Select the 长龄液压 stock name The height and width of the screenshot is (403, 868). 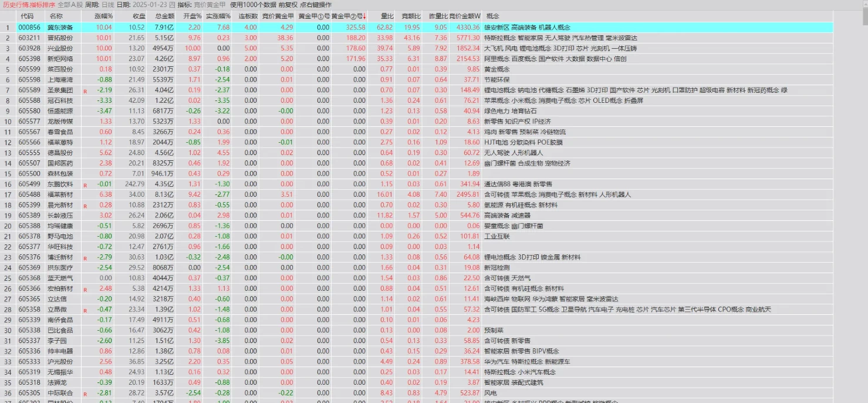point(60,216)
